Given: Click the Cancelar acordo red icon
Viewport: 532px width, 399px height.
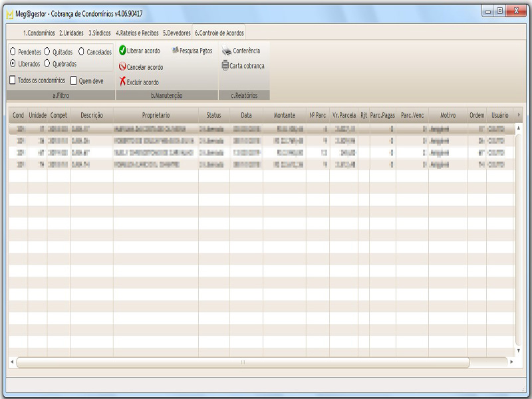Looking at the screenshot, I should (123, 66).
